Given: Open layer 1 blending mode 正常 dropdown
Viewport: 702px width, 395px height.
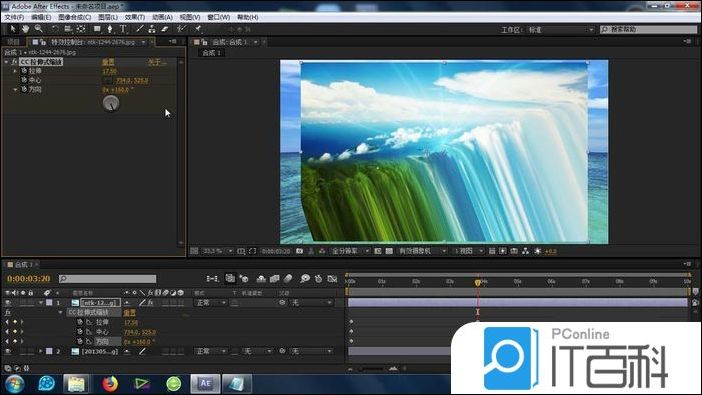Looking at the screenshot, I should pyautogui.click(x=211, y=303).
